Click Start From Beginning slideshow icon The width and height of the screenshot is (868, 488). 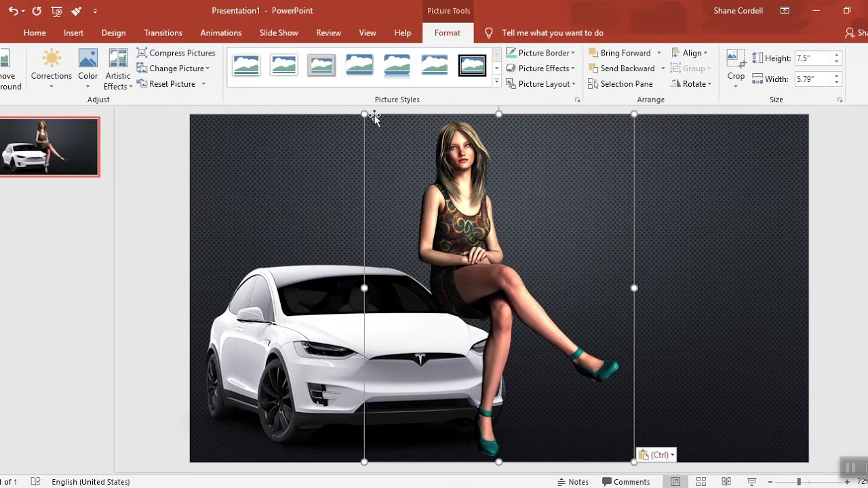[x=57, y=11]
